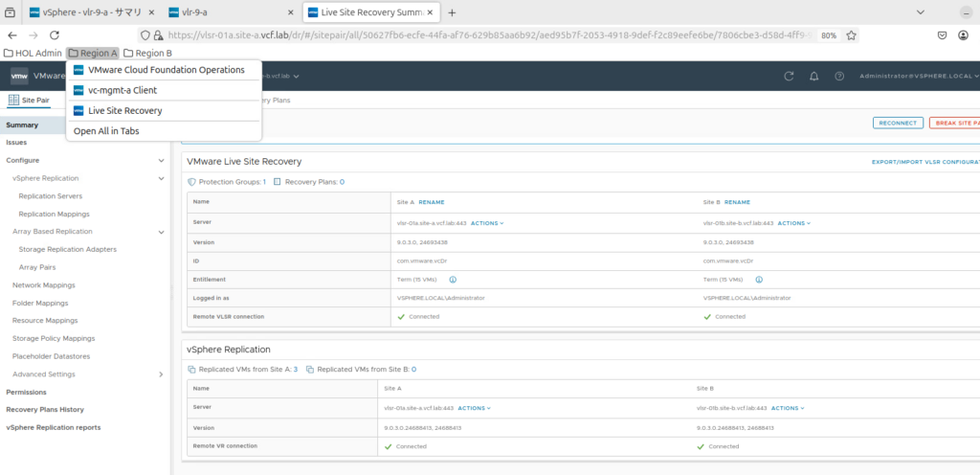Click Site B entitlement info icon
Image resolution: width=980 pixels, height=475 pixels.
click(758, 280)
